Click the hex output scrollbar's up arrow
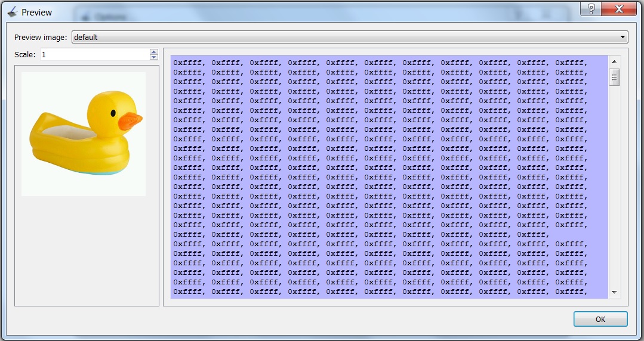This screenshot has width=644, height=341. point(614,62)
